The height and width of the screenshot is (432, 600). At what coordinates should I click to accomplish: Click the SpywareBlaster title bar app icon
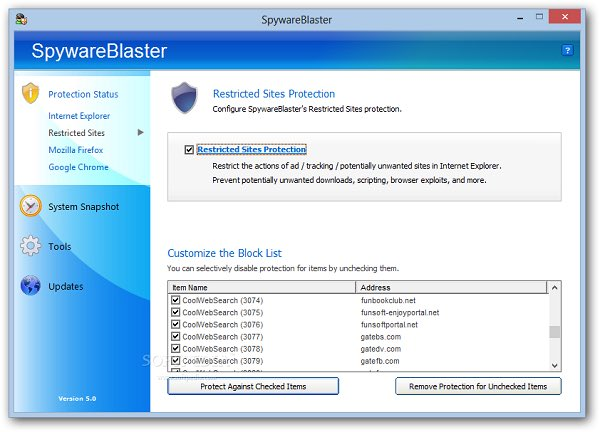tap(21, 19)
